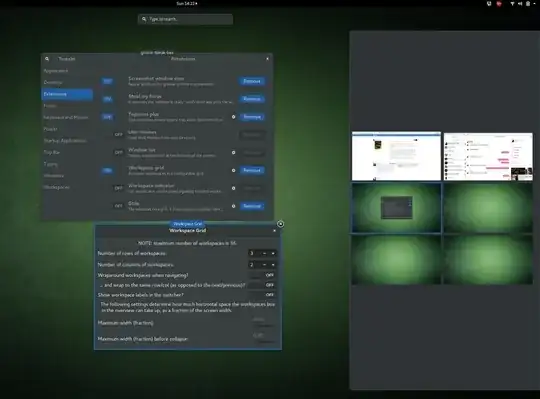
Task: Decrease number of columns of workspaces
Action: [264, 265]
